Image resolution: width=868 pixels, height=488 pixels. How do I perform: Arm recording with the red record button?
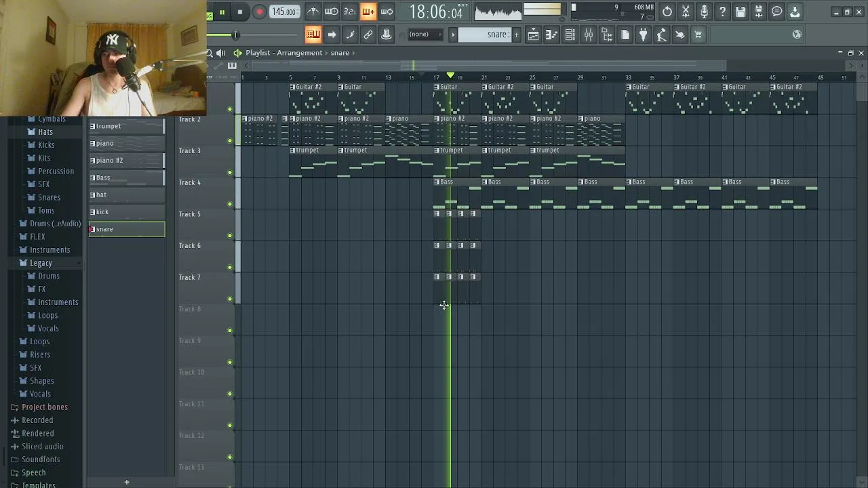click(x=259, y=12)
